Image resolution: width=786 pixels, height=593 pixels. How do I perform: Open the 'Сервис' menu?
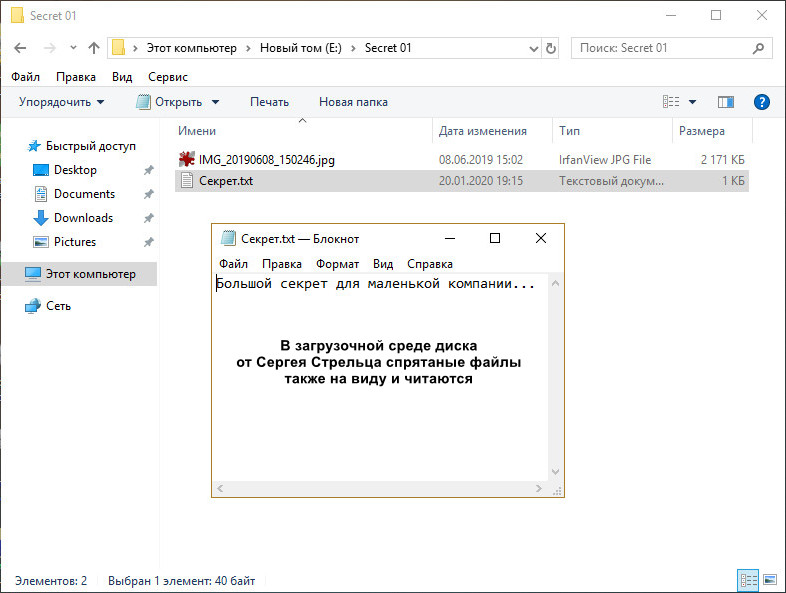pyautogui.click(x=168, y=77)
